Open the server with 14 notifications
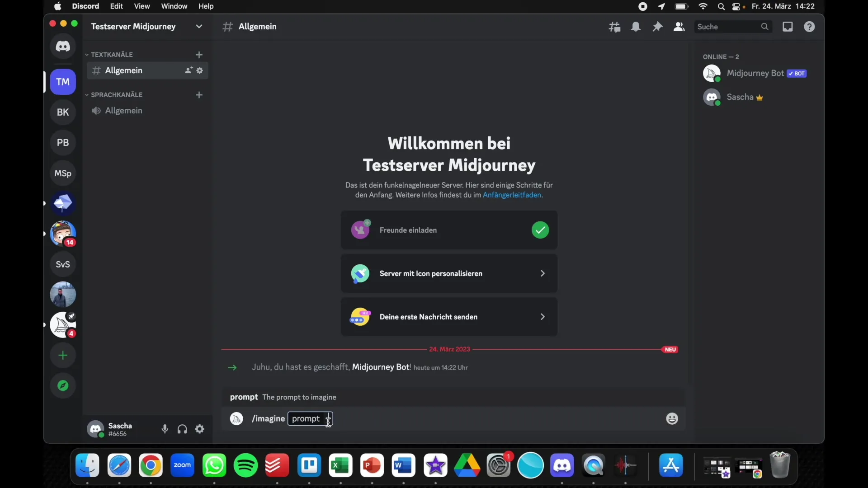868x488 pixels. point(63,234)
